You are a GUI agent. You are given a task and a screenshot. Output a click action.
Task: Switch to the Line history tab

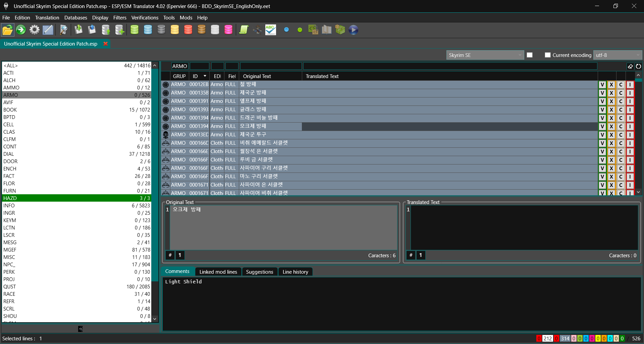[x=295, y=272]
